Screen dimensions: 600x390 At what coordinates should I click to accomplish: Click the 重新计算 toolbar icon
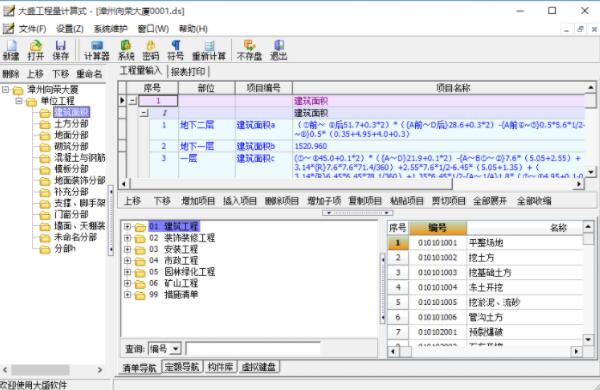click(x=209, y=50)
